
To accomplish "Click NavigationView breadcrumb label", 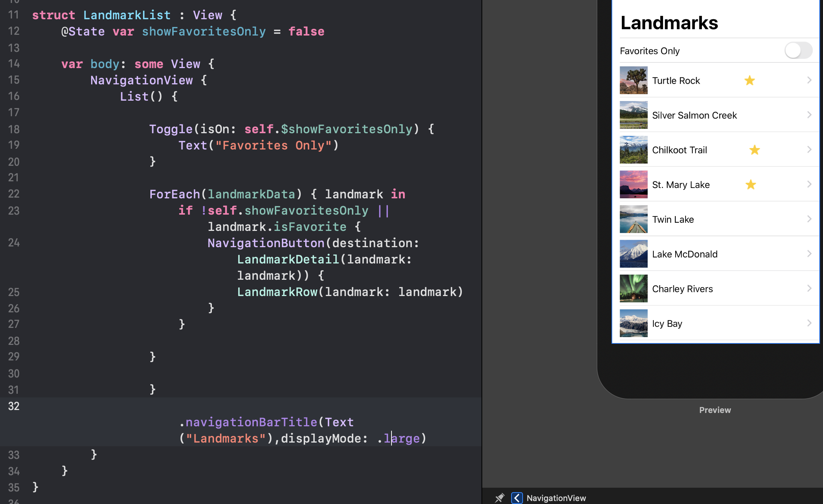I will 556,498.
